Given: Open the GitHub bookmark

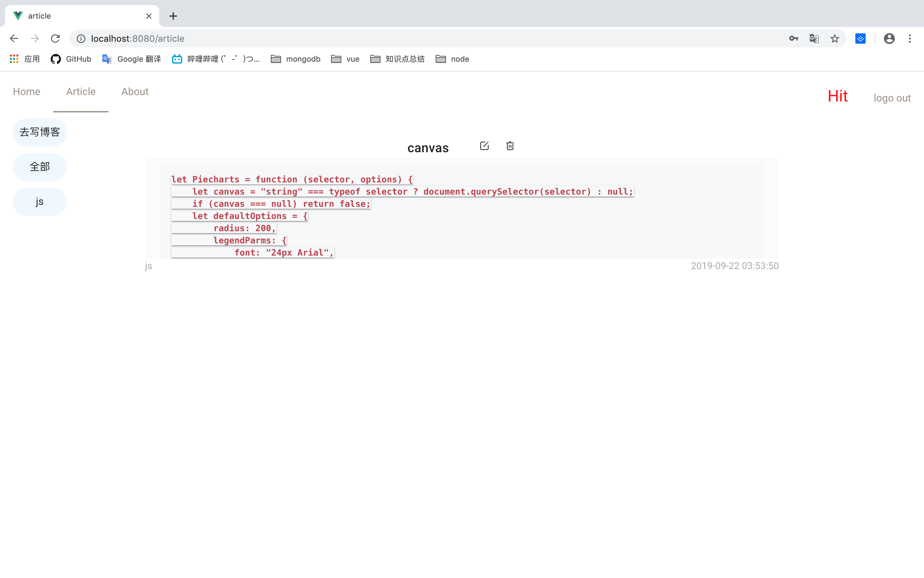Looking at the screenshot, I should [x=71, y=59].
